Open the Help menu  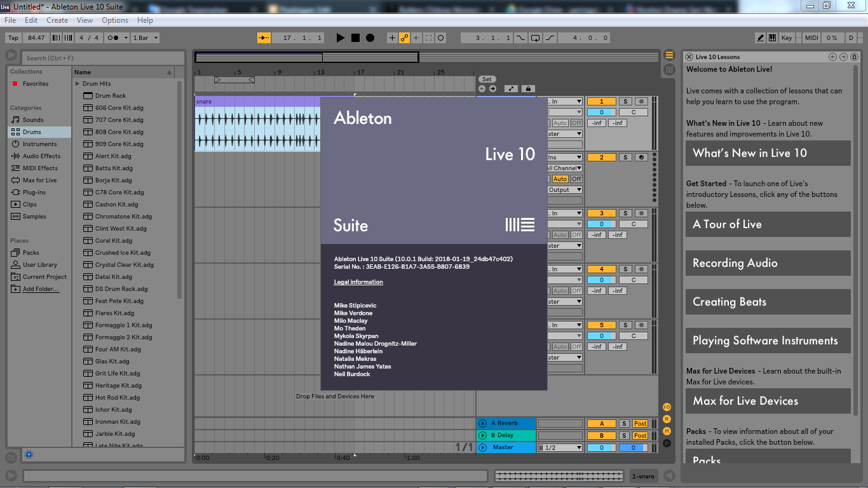[x=145, y=20]
